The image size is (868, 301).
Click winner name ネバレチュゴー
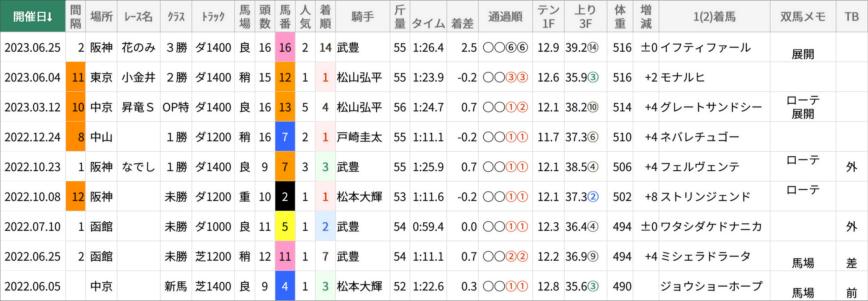[700, 137]
